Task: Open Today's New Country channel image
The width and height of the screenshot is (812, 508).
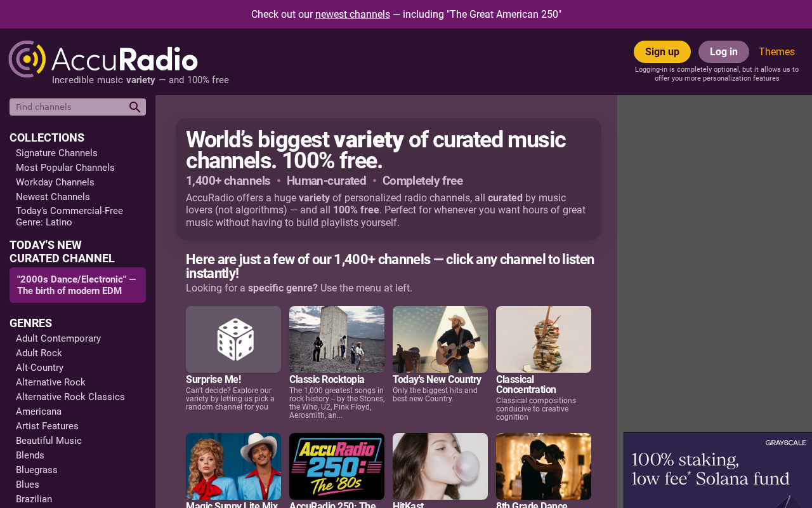Action: (x=440, y=339)
